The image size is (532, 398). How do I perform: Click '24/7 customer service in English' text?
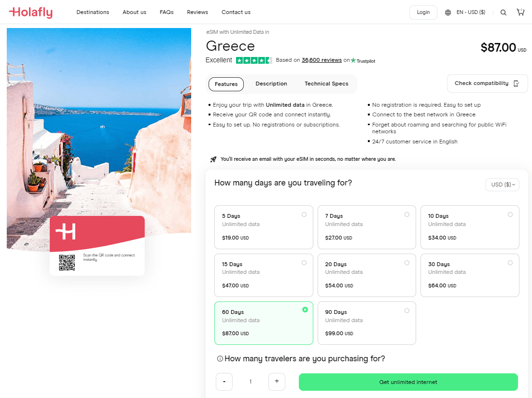click(x=415, y=142)
